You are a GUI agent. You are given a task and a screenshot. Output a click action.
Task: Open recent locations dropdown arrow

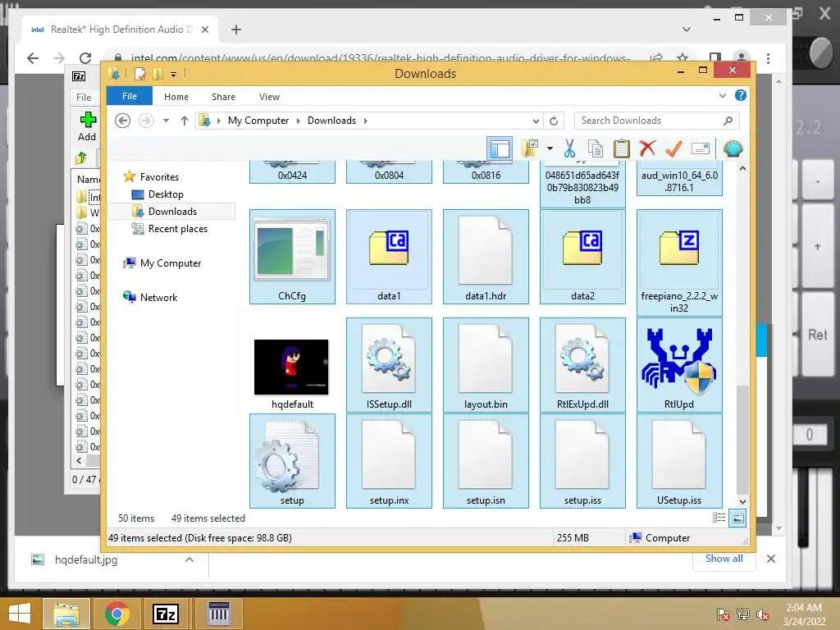[x=166, y=121]
